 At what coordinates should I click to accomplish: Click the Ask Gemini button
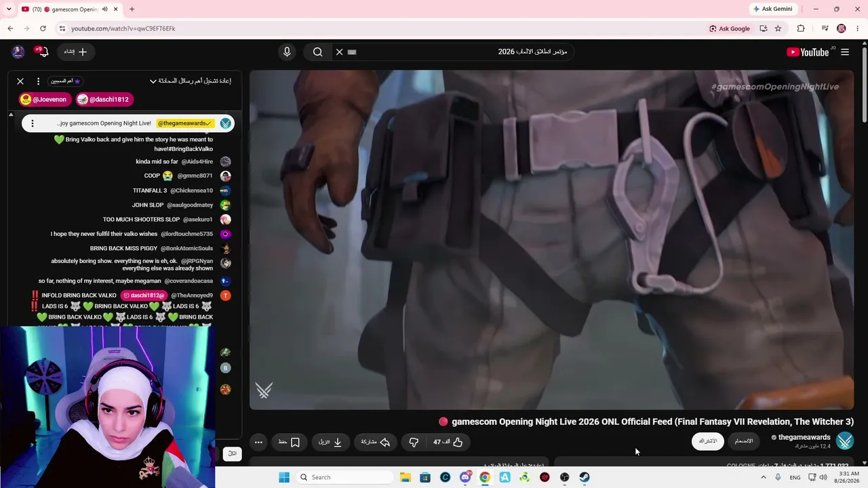click(x=772, y=9)
